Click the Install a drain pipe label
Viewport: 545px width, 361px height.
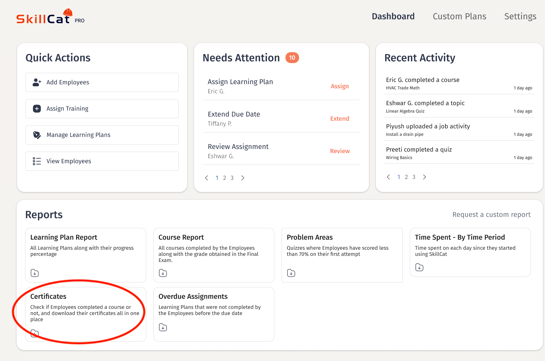point(404,134)
